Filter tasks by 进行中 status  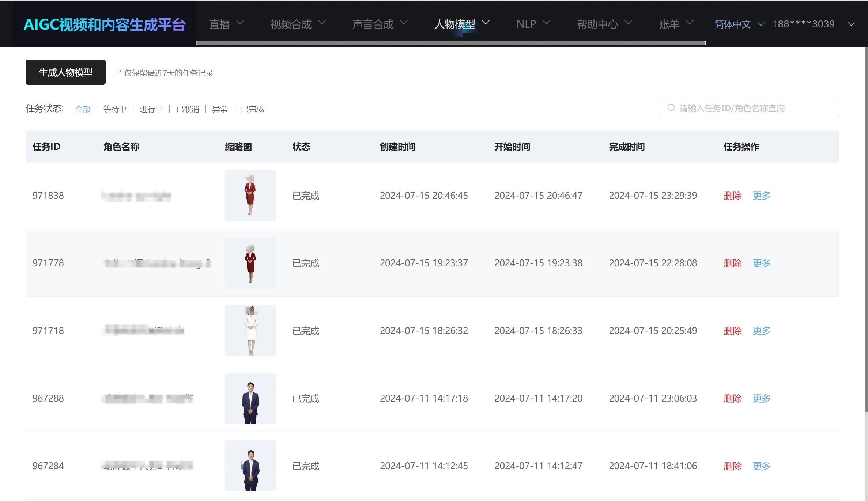(x=151, y=109)
